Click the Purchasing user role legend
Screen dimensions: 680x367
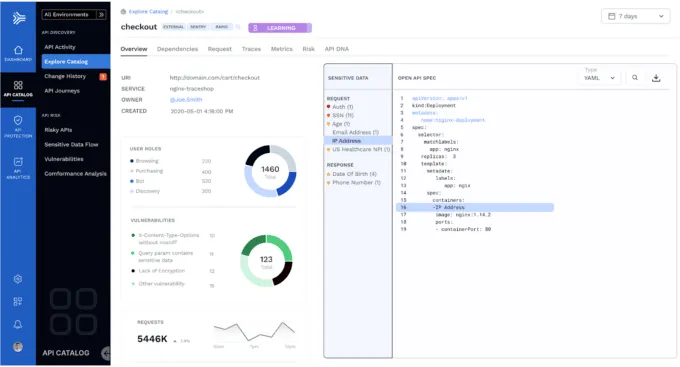coord(149,171)
